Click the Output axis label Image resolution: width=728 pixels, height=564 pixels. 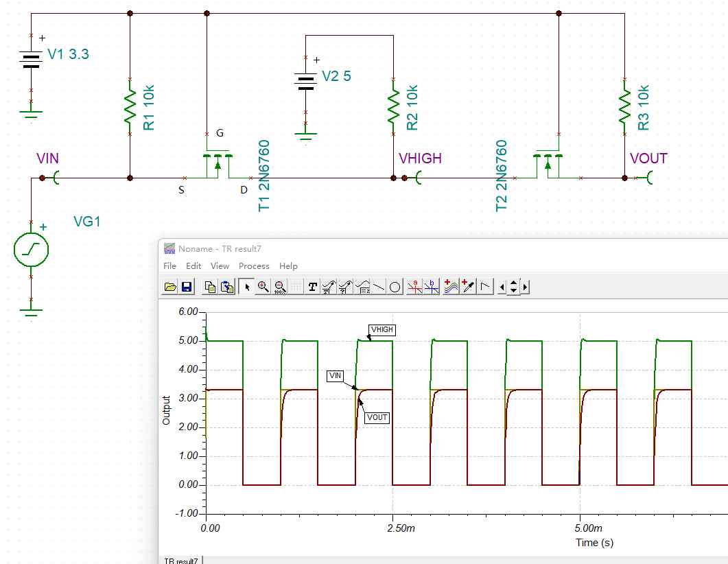click(x=166, y=410)
